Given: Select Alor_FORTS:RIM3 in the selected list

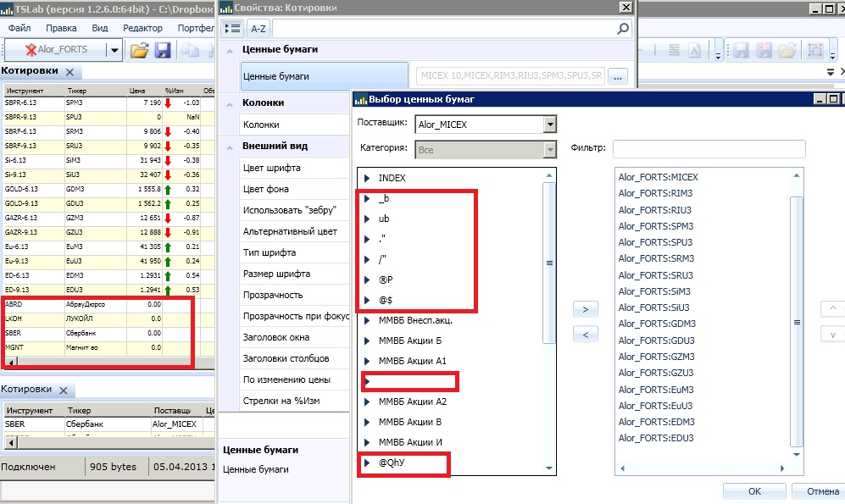Looking at the screenshot, I should (656, 194).
